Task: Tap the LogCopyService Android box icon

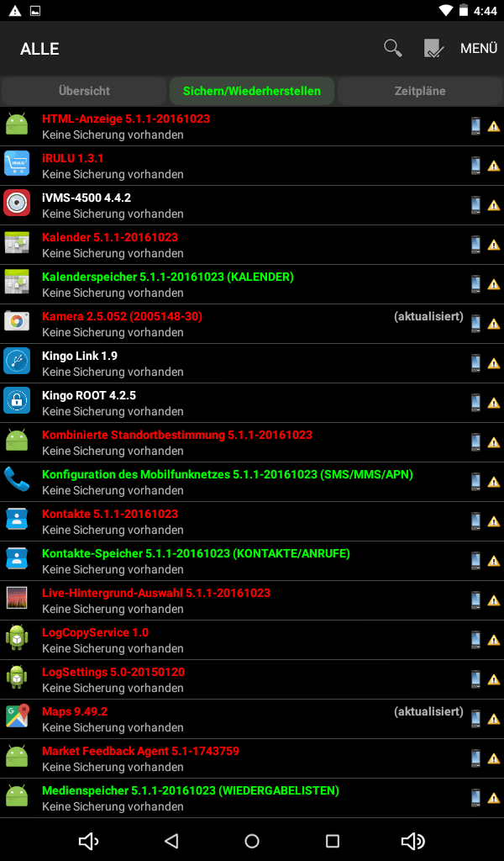Action: (x=17, y=637)
